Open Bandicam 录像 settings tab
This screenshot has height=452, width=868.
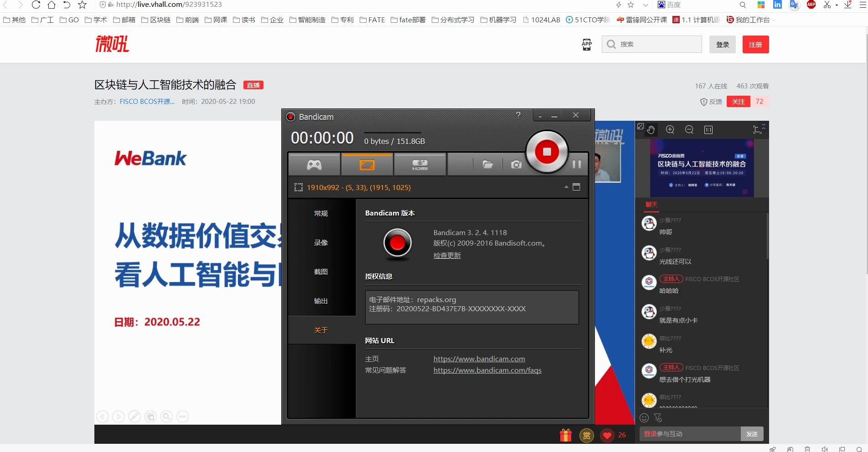tap(321, 242)
